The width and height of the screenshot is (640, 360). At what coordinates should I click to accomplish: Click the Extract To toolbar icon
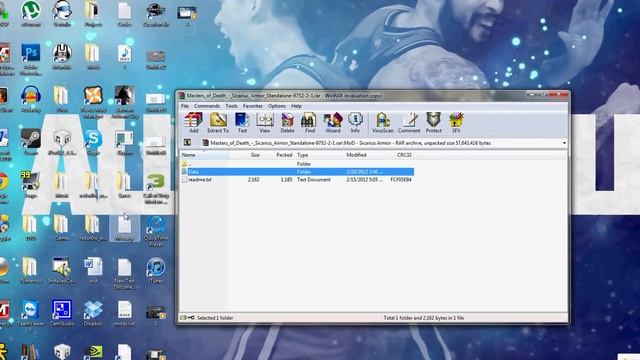point(218,123)
